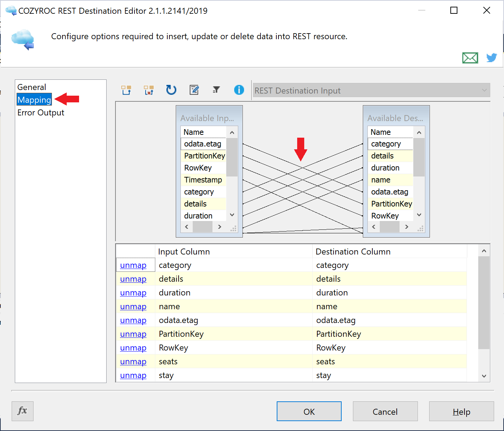
Task: Unmap the duration column mapping
Action: pyautogui.click(x=133, y=293)
